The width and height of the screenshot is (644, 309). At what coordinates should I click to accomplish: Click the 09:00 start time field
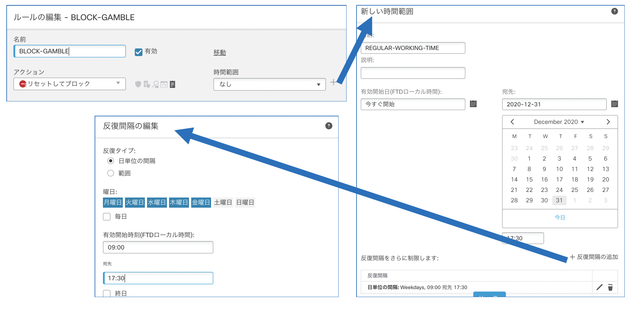pyautogui.click(x=158, y=247)
